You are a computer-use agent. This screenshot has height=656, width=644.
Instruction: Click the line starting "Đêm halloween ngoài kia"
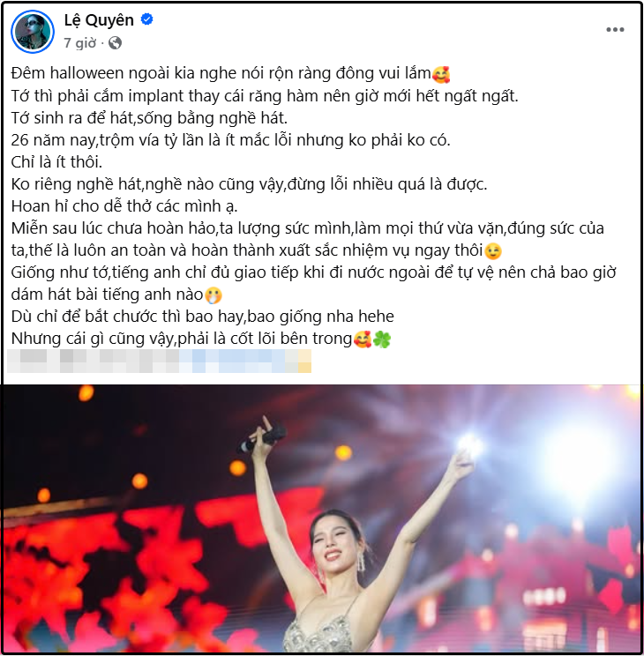[230, 73]
